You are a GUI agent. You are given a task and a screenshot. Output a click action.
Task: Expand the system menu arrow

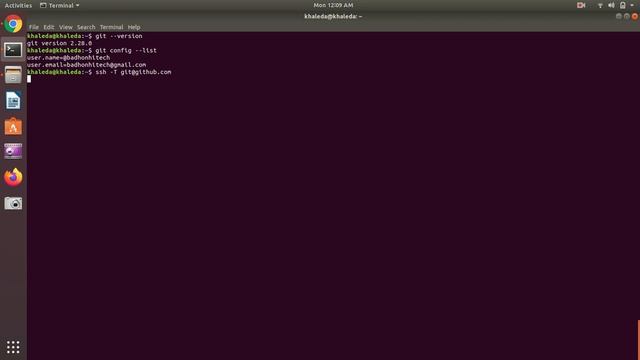(x=632, y=5)
